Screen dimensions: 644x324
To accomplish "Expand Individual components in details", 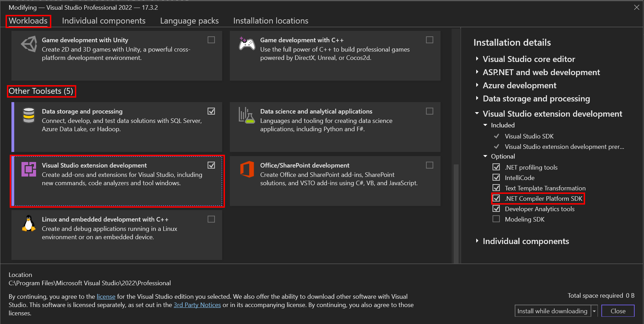I will (477, 241).
